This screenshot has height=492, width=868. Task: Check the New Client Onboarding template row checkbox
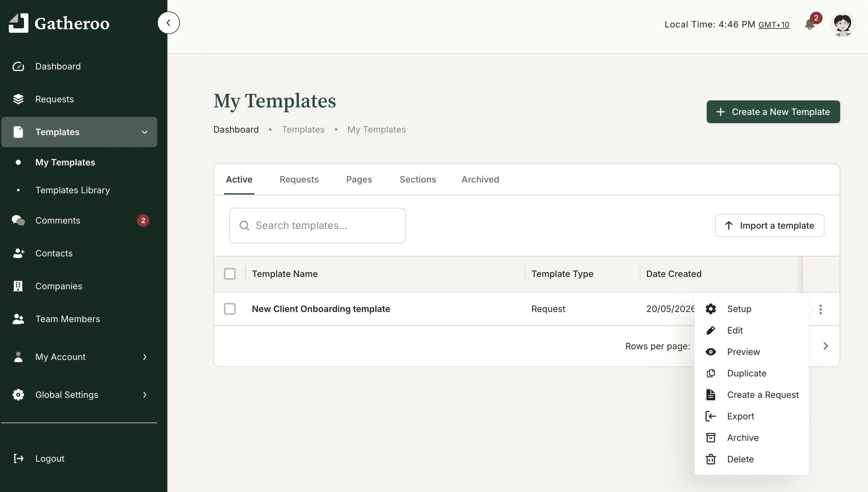pos(230,309)
